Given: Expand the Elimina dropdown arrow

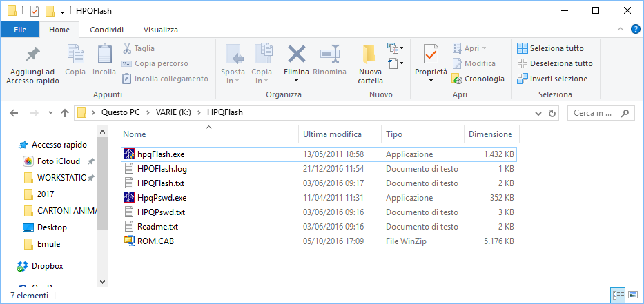Looking at the screenshot, I should tap(297, 81).
